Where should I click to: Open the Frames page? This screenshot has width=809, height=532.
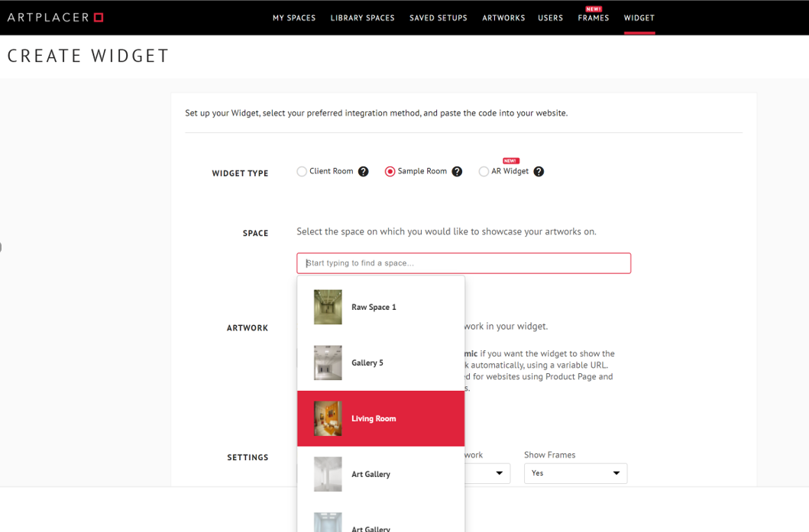click(x=594, y=18)
